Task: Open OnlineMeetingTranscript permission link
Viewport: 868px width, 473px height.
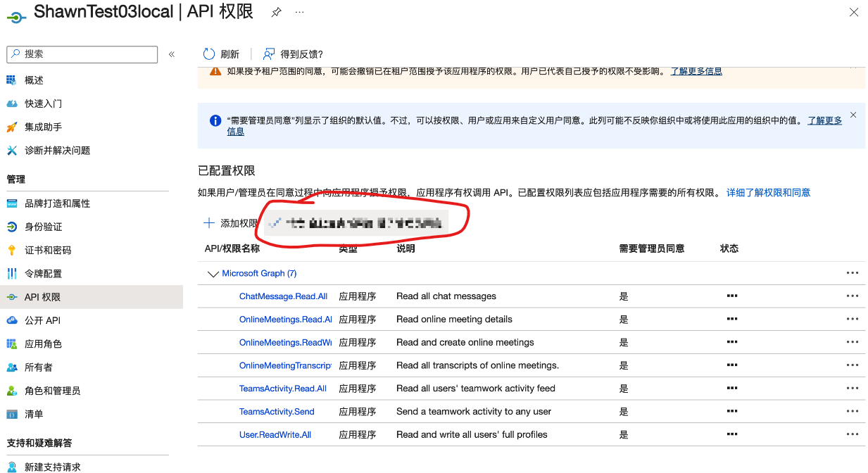Action: (x=285, y=365)
